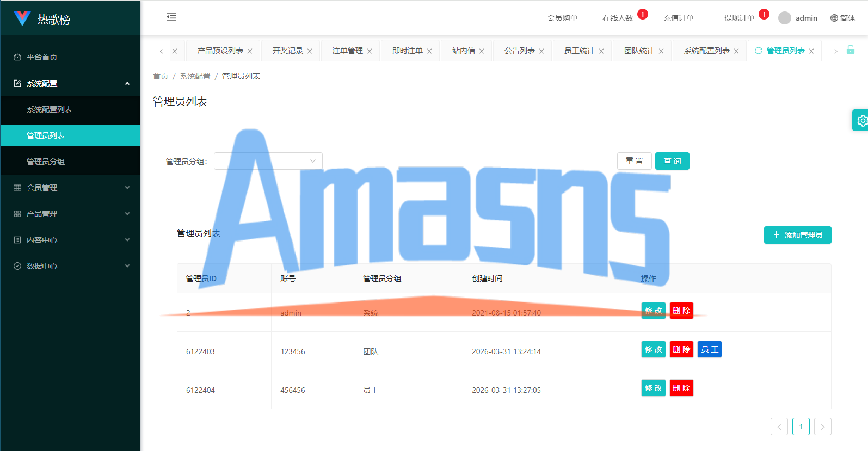Go to pagination page 1
Screen dimensions: 868x451
tap(801, 427)
